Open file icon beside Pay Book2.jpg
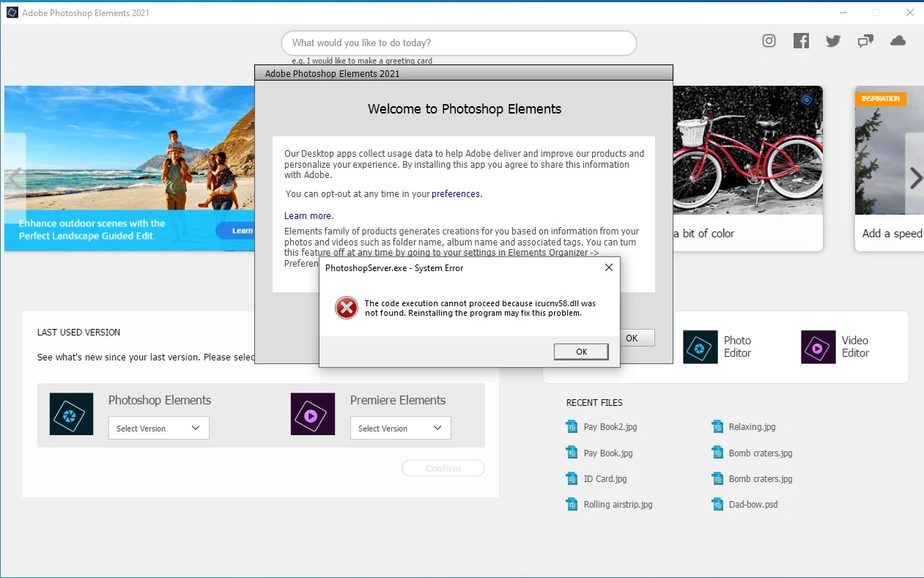924x578 pixels. [572, 427]
